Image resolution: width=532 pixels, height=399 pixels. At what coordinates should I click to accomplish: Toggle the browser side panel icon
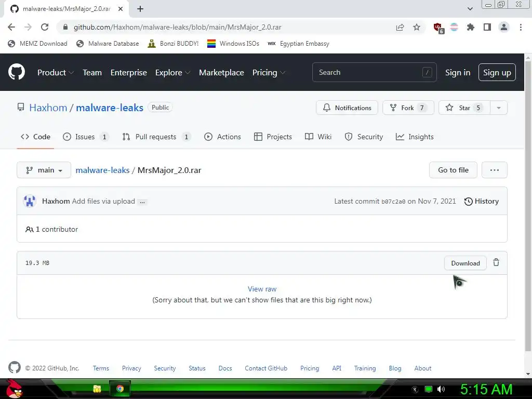tap(487, 27)
